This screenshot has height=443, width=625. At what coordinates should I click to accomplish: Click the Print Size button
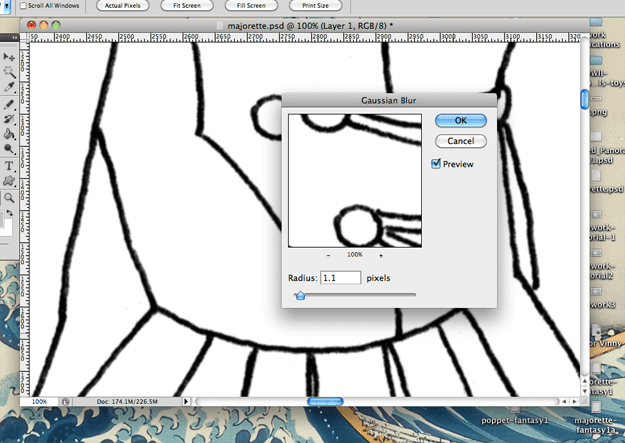tap(315, 6)
